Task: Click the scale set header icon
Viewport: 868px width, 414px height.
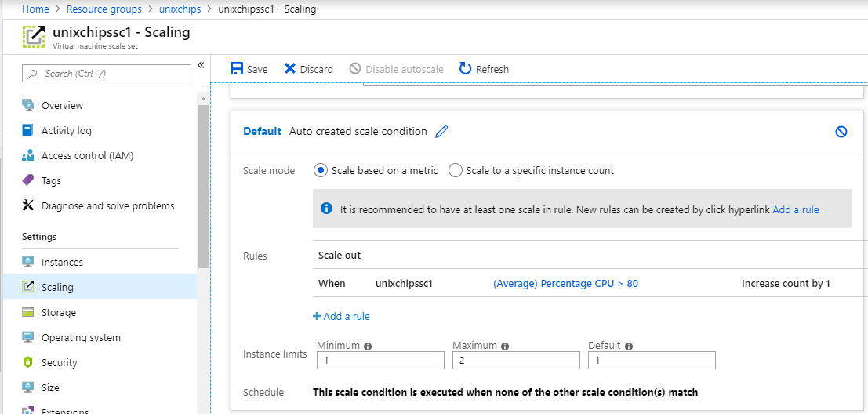Action: click(34, 37)
